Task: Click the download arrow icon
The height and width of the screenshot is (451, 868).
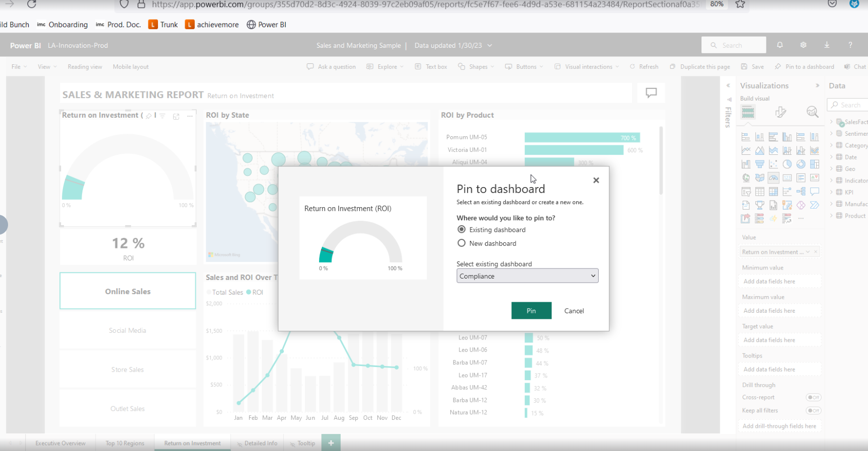Action: click(x=827, y=45)
